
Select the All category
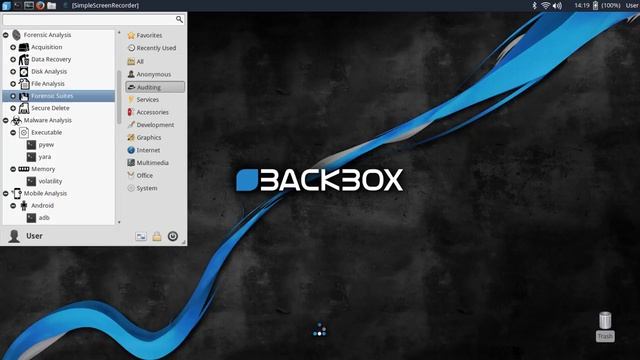[155, 62]
